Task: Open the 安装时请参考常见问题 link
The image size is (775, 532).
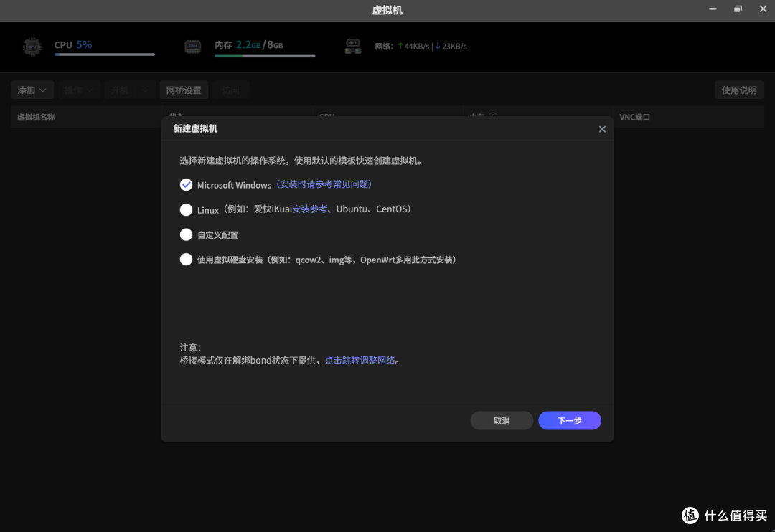Action: point(324,184)
